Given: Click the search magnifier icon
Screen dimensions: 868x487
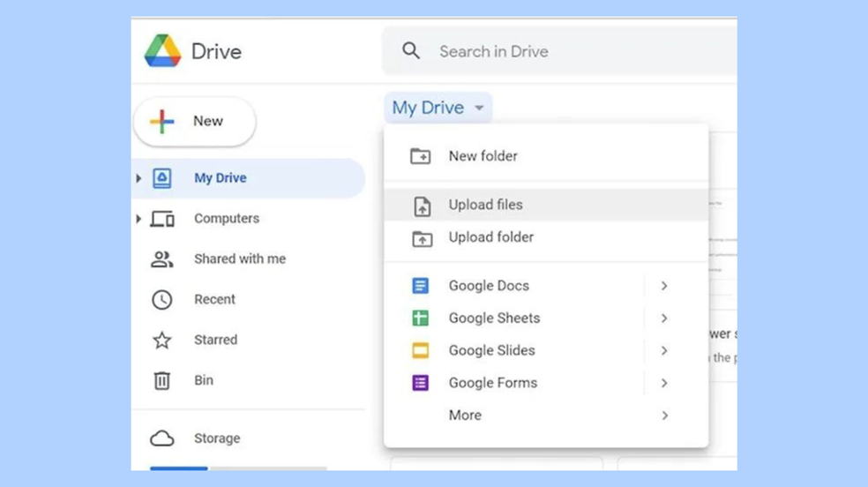Looking at the screenshot, I should click(411, 51).
